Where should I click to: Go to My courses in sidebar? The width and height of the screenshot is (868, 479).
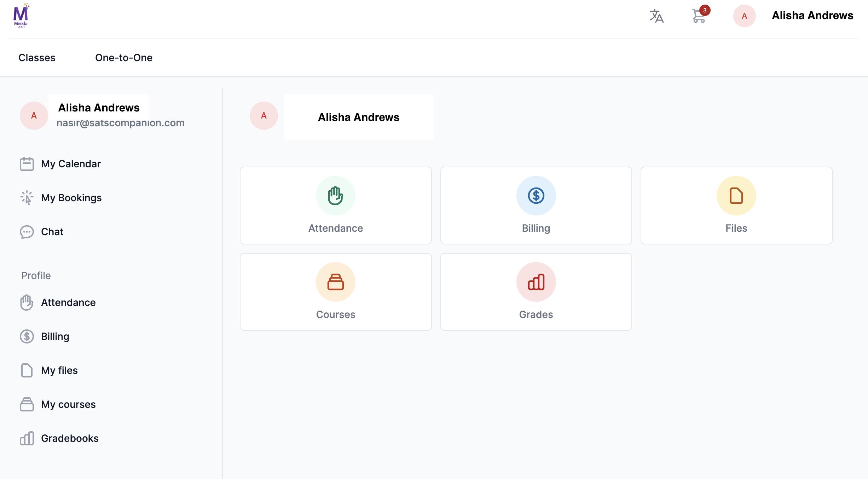68,404
